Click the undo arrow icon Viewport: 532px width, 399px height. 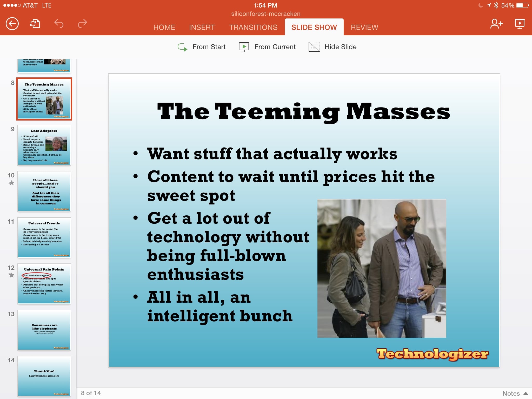coord(59,24)
